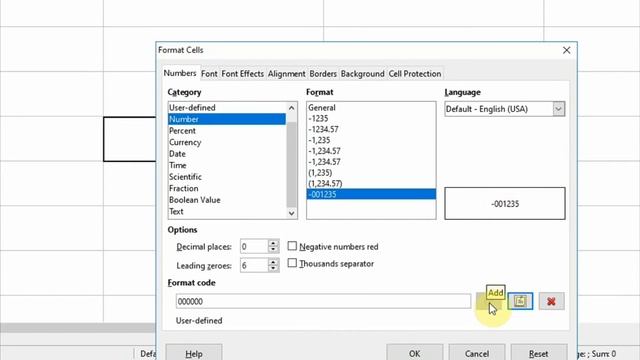Select the Time category
Screen dimensions: 640x360
pos(227,165)
